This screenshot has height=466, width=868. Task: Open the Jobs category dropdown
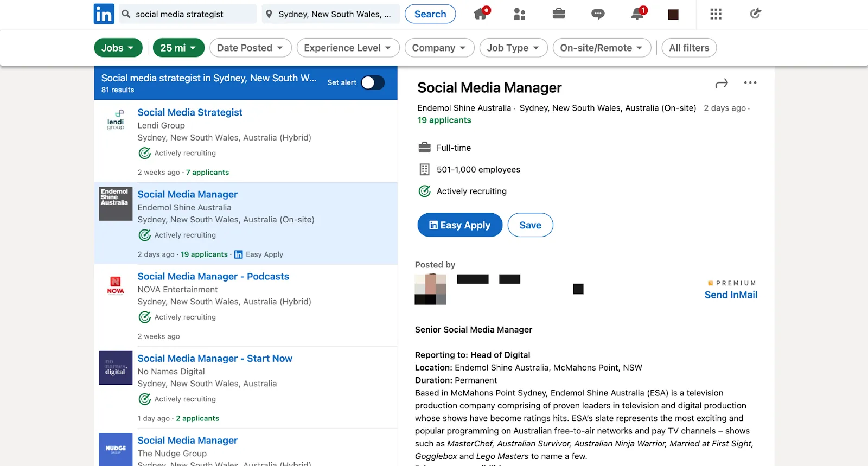118,48
